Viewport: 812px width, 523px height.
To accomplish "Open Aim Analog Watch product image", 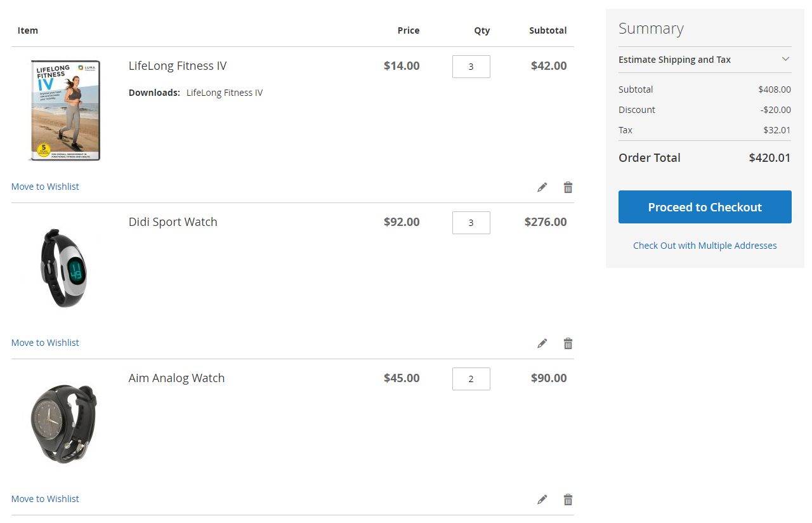I will [65, 423].
